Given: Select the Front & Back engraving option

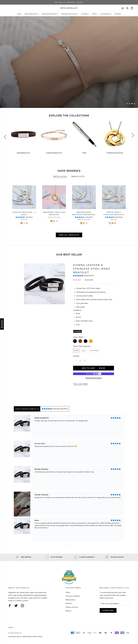Looking at the screenshot, I should click(x=94, y=351).
